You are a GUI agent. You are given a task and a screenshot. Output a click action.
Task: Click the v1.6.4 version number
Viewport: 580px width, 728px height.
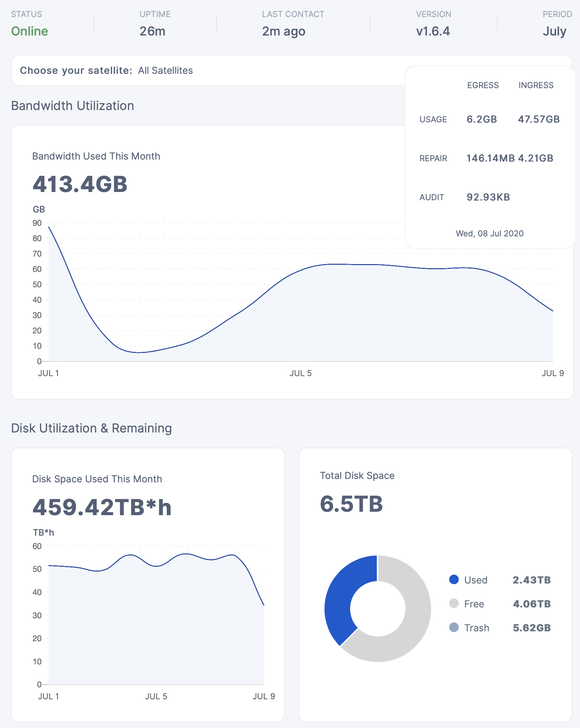pyautogui.click(x=433, y=31)
